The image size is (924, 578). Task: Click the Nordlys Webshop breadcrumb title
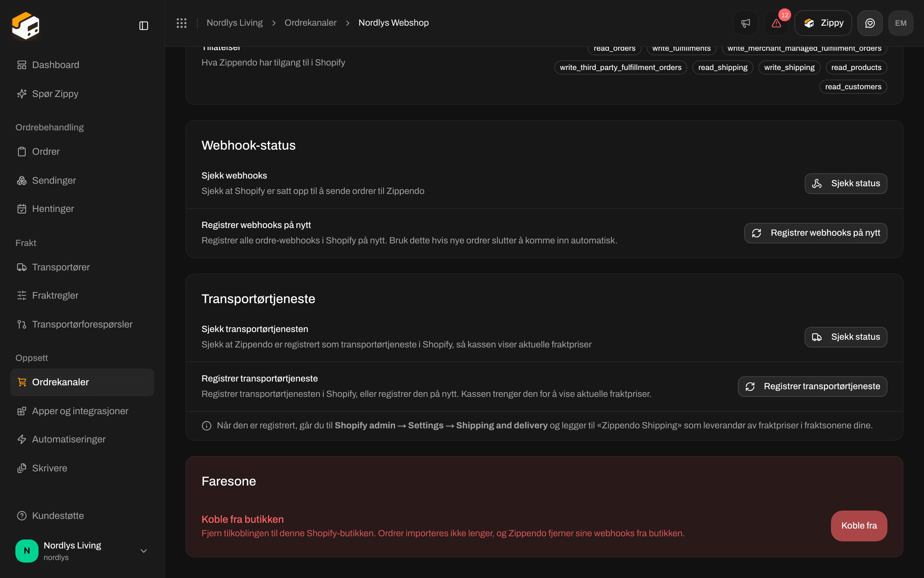pos(393,23)
